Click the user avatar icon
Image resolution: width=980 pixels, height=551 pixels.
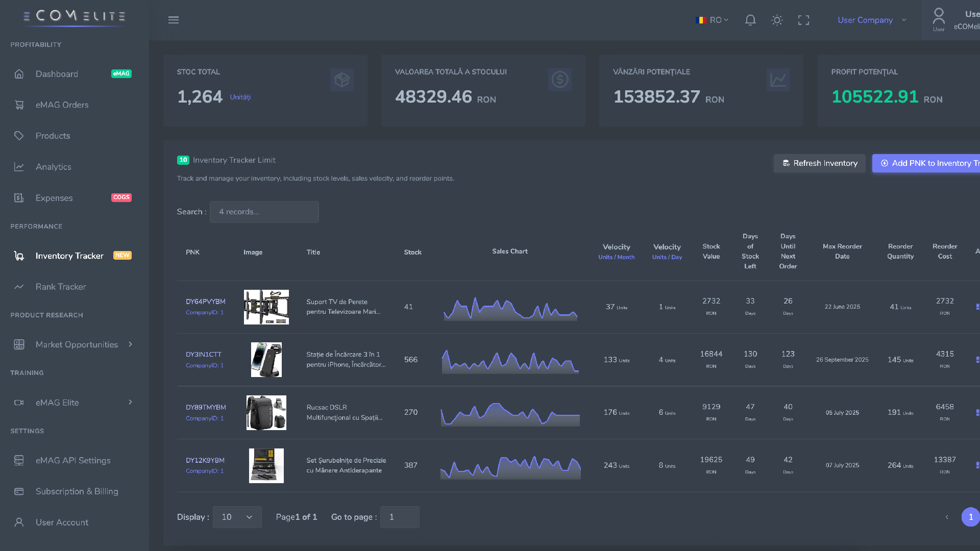point(939,16)
